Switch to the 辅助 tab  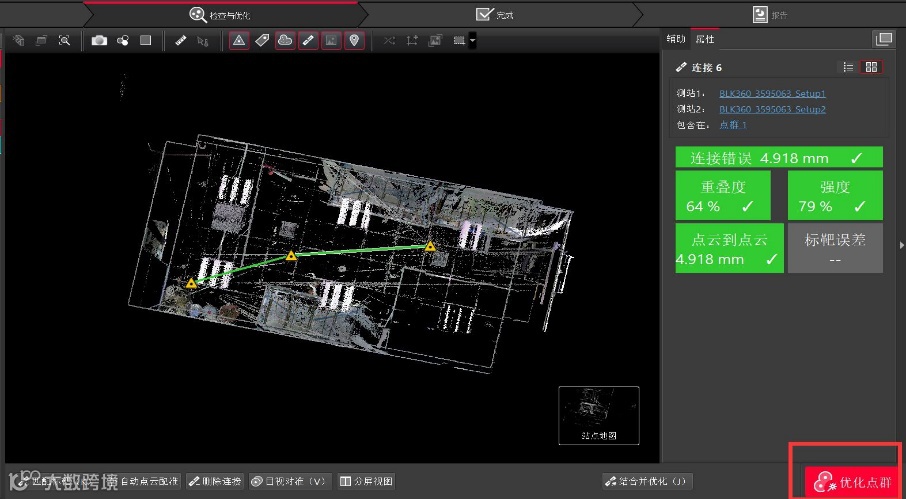click(676, 40)
